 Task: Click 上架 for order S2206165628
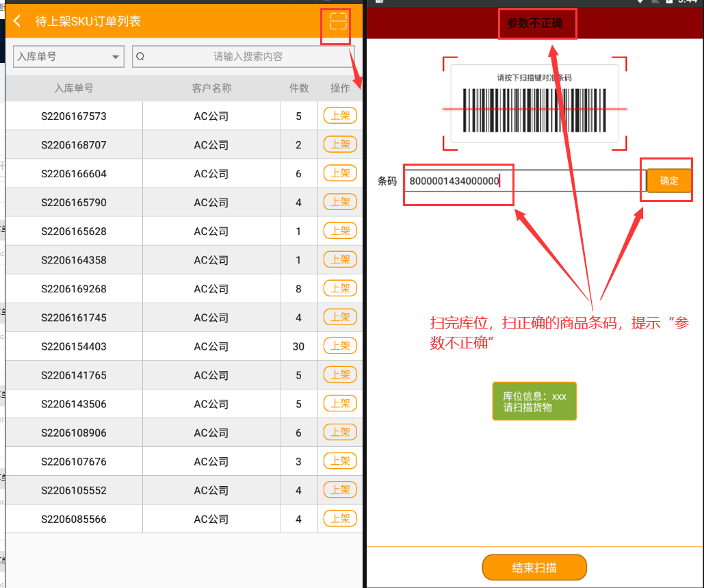point(340,231)
